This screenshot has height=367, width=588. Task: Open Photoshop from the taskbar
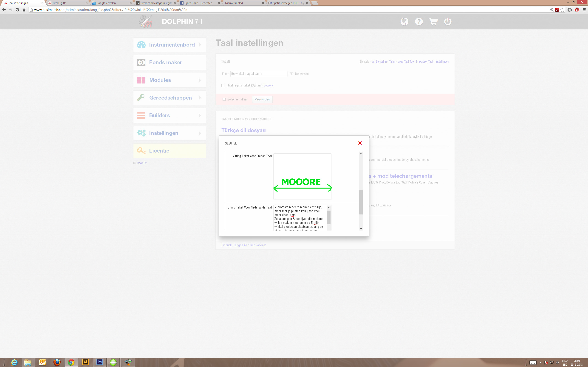99,362
